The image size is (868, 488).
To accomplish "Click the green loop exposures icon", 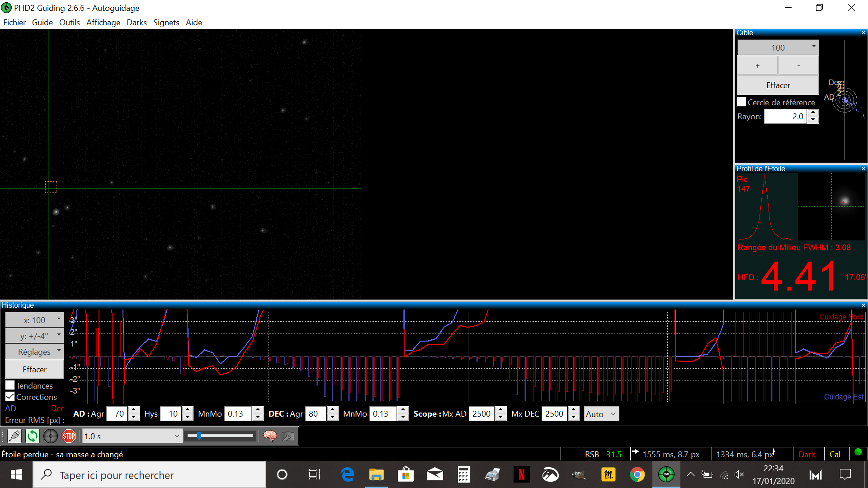I will (33, 436).
